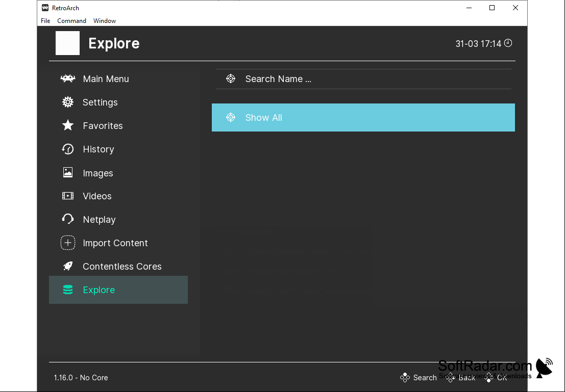The image size is (565, 392).
Task: Click the "1.16.0 - No Core" status text
Action: 81,378
